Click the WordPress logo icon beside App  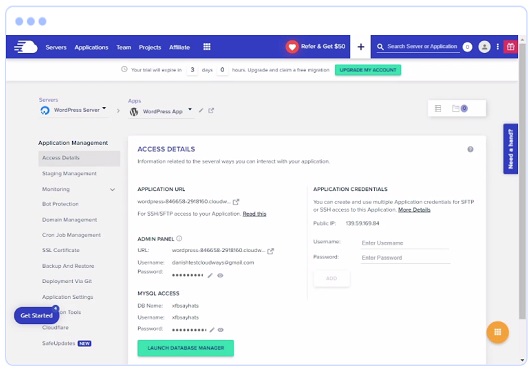pos(134,112)
